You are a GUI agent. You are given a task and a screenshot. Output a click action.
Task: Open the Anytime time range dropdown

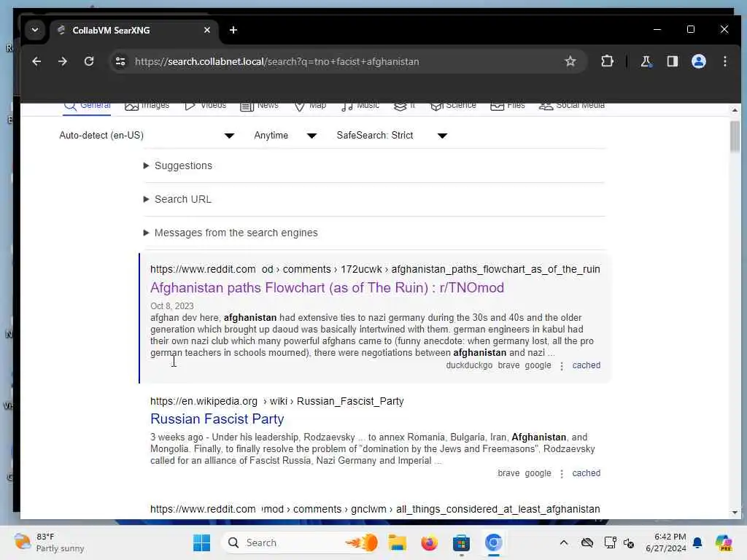click(x=285, y=135)
